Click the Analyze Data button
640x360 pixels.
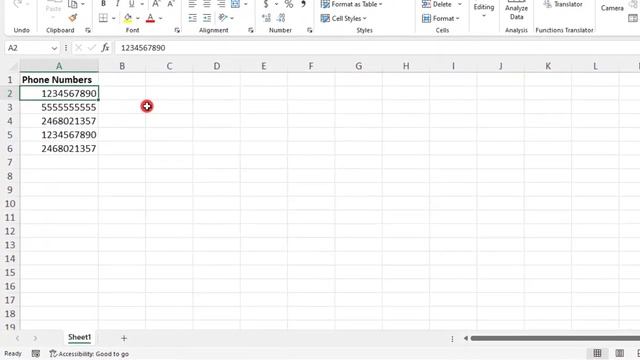click(516, 11)
